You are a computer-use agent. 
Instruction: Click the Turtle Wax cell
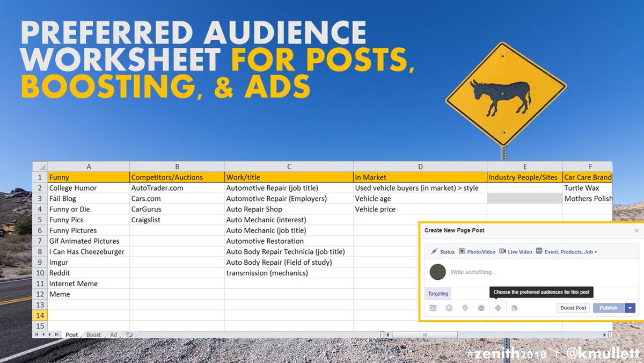tap(588, 188)
